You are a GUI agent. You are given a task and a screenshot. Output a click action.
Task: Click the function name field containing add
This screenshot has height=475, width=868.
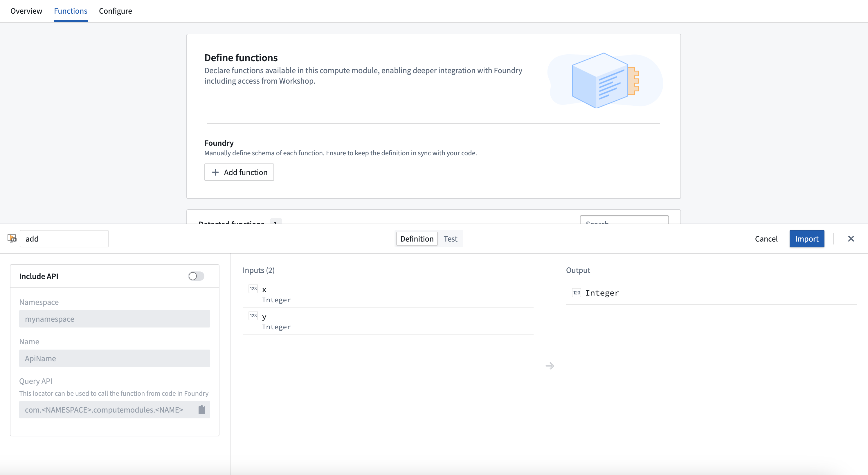pos(64,239)
